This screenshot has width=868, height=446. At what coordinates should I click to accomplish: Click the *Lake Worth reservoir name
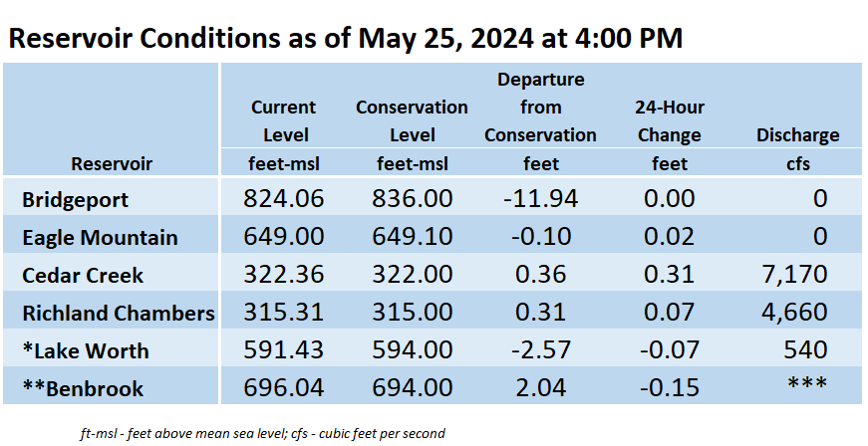(86, 351)
